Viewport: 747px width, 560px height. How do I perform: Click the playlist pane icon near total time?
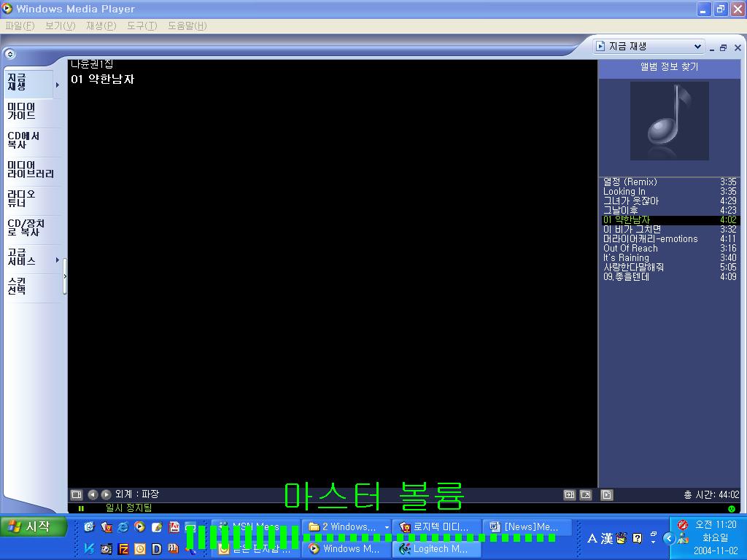pos(607,494)
